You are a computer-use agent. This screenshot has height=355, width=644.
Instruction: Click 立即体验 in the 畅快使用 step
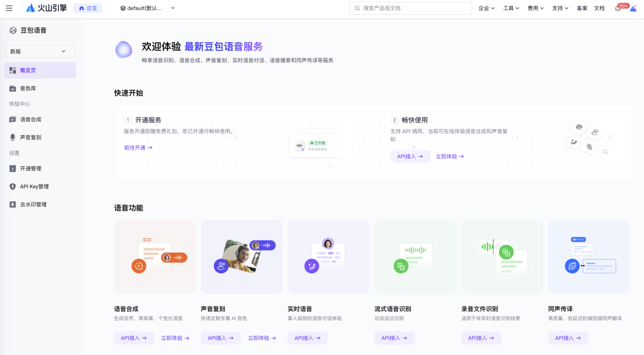pos(450,157)
